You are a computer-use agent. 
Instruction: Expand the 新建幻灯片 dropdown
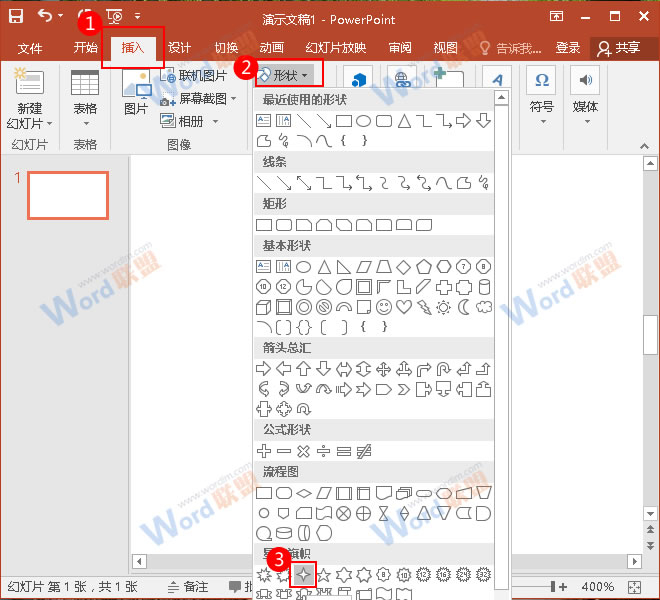[30, 123]
